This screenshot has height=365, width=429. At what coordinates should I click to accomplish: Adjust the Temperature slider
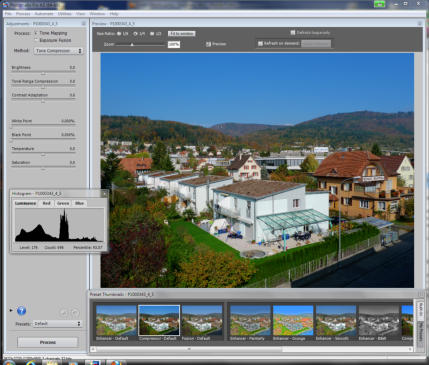point(43,154)
